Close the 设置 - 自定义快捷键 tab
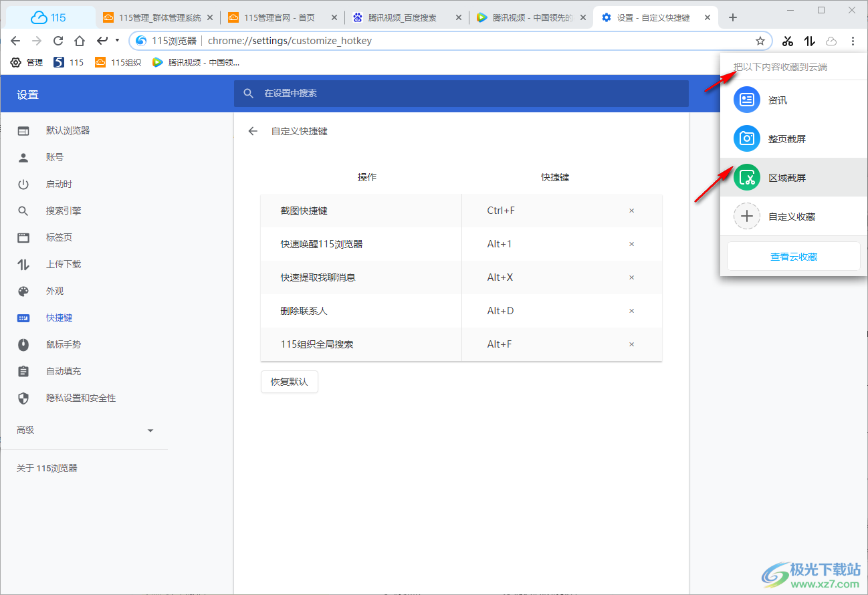The width and height of the screenshot is (868, 595). tap(708, 17)
